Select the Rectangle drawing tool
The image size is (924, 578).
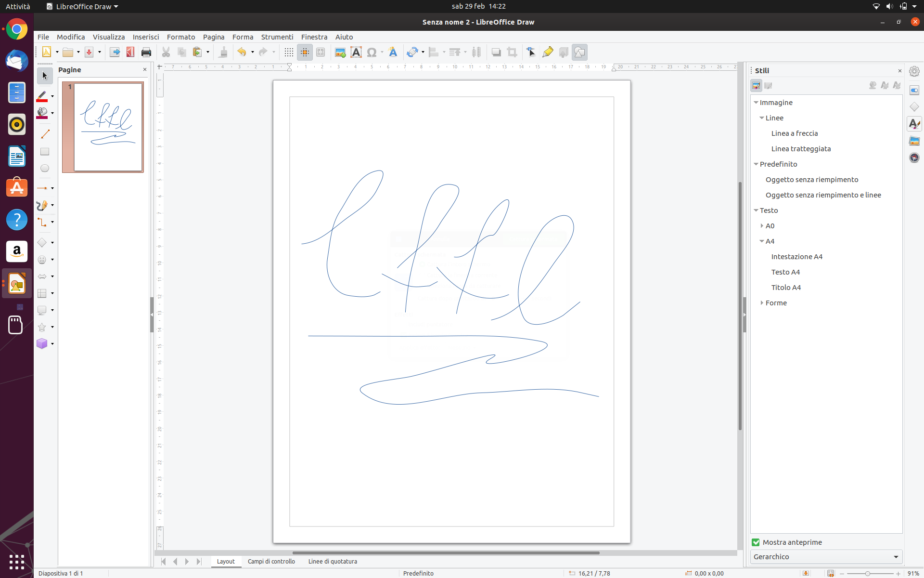[x=45, y=152]
